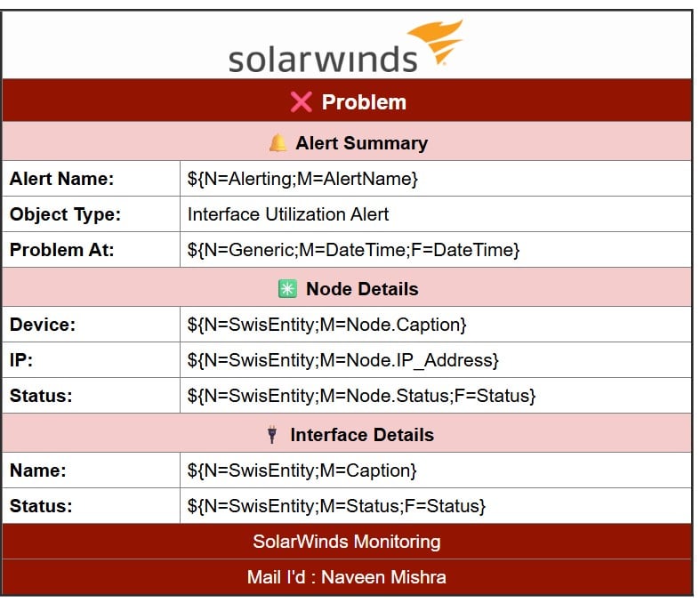Click the SolarWinds Monitoring footer text

tap(347, 542)
